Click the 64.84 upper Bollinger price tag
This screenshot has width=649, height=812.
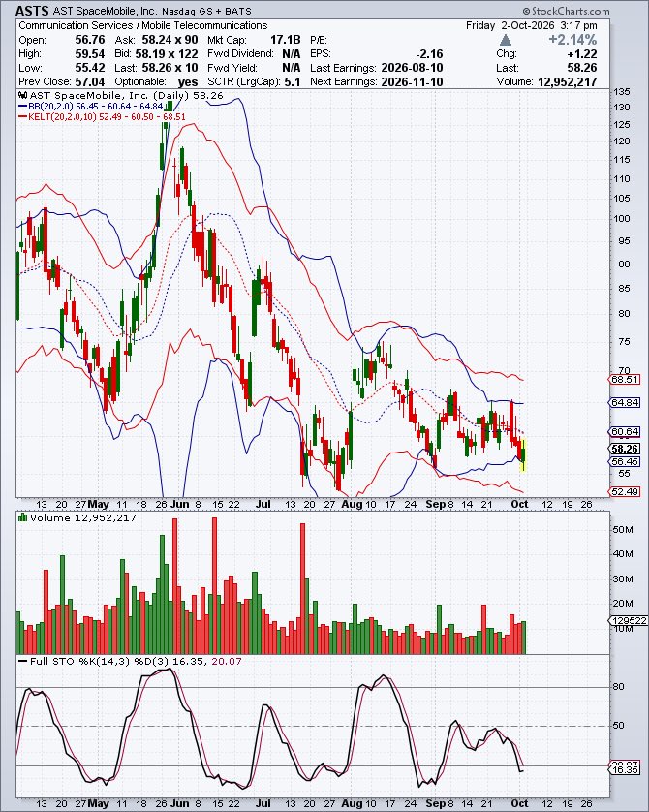(x=625, y=402)
